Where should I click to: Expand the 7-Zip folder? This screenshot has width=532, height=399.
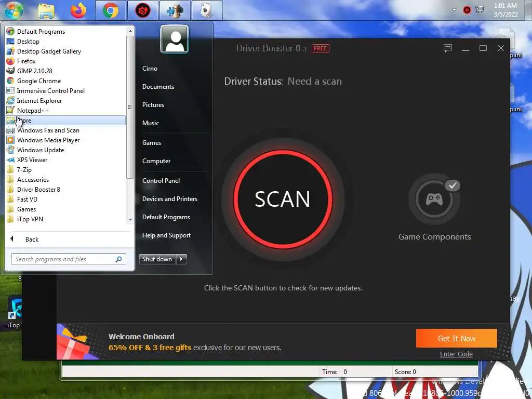tap(65, 170)
